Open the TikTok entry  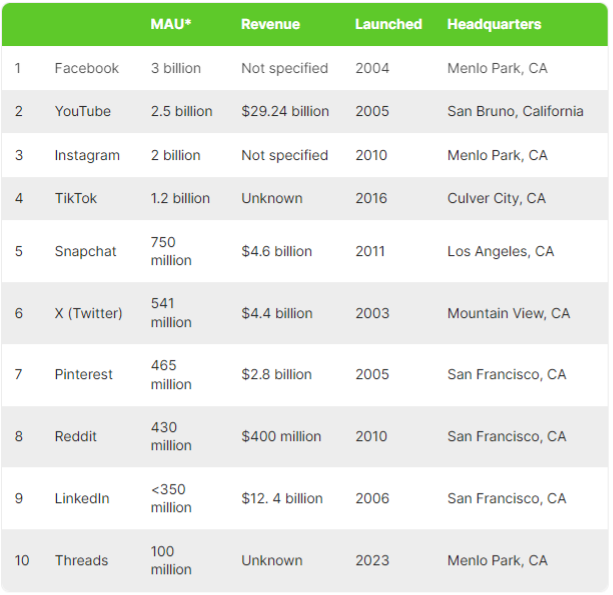[x=76, y=198]
